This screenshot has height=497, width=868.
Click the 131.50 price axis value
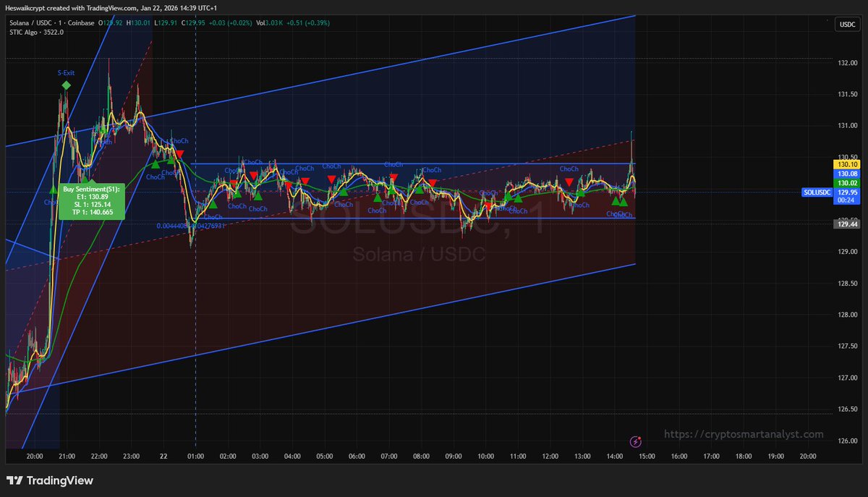pos(846,95)
